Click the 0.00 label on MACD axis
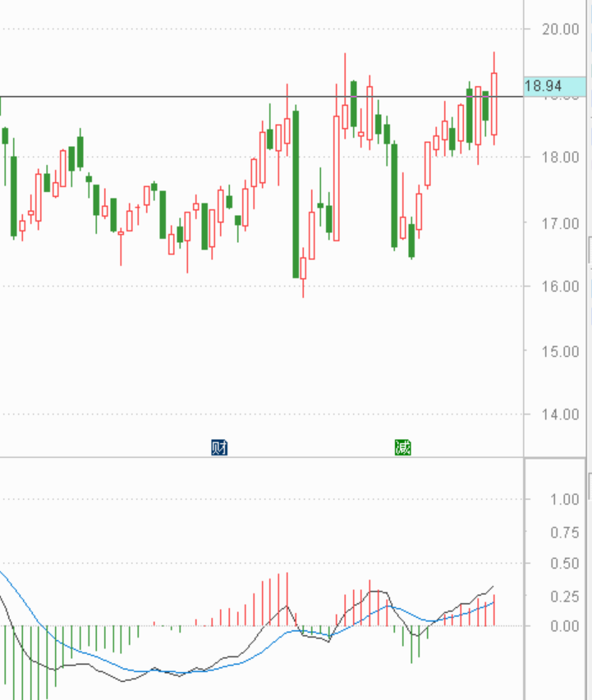The width and height of the screenshot is (592, 700). [x=564, y=626]
